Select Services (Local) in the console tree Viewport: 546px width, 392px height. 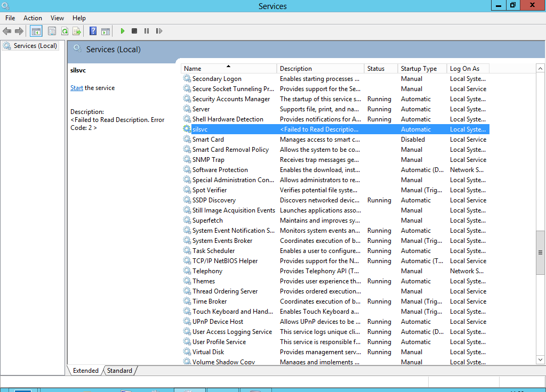coord(35,46)
